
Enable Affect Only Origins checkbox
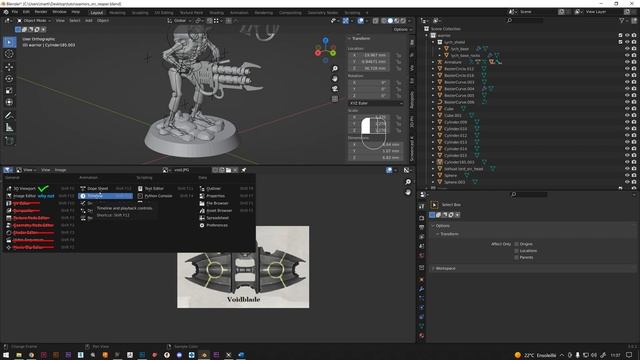click(516, 244)
